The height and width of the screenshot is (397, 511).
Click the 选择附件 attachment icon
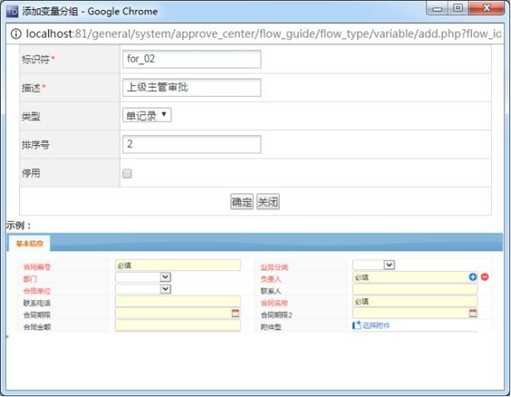356,325
